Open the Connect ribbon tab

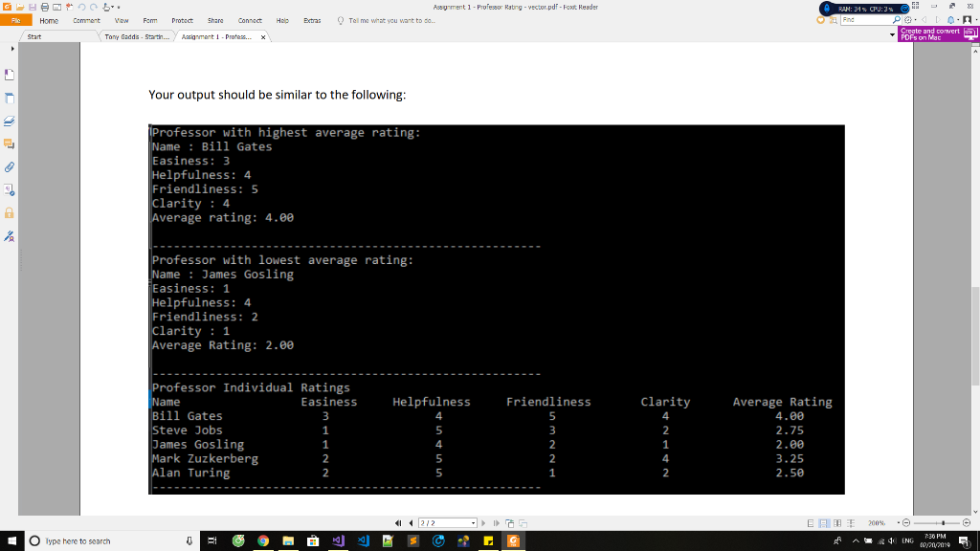250,21
